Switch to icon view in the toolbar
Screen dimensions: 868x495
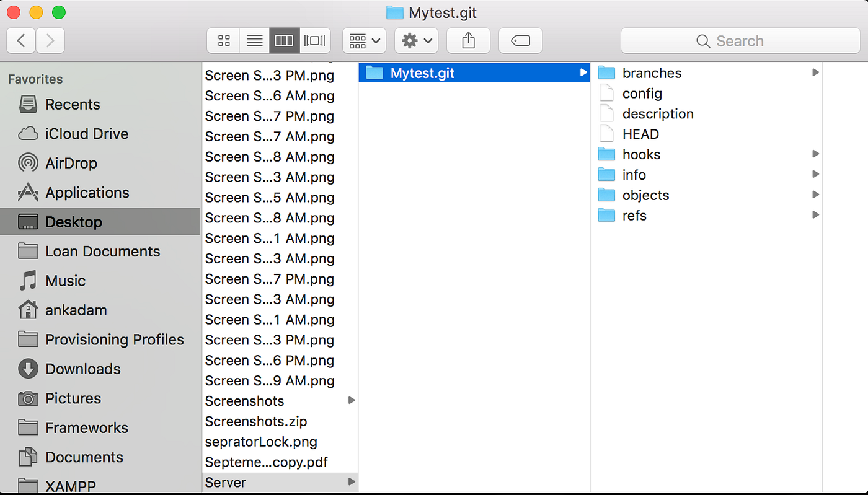223,40
